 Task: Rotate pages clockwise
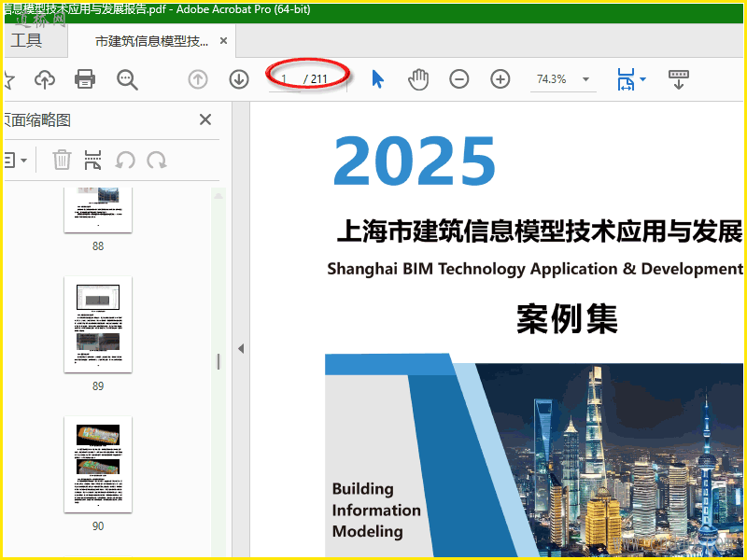coord(157,160)
